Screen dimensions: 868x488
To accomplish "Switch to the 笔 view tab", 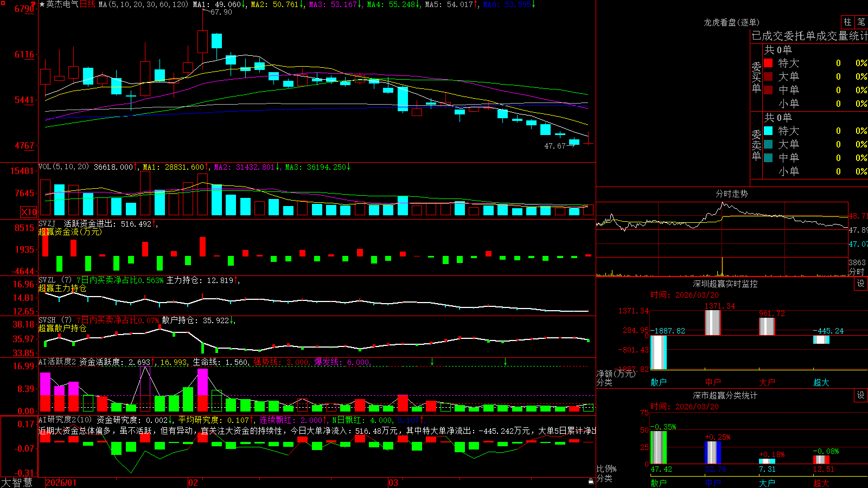I will point(861,22).
